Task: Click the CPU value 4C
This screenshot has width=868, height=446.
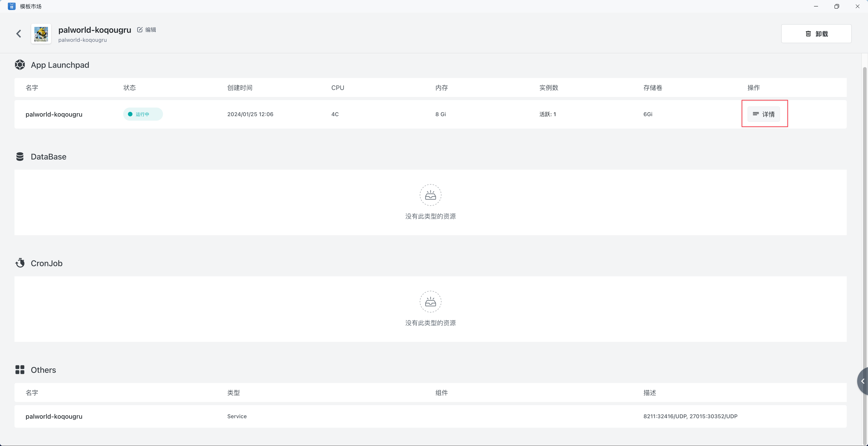Action: [335, 114]
